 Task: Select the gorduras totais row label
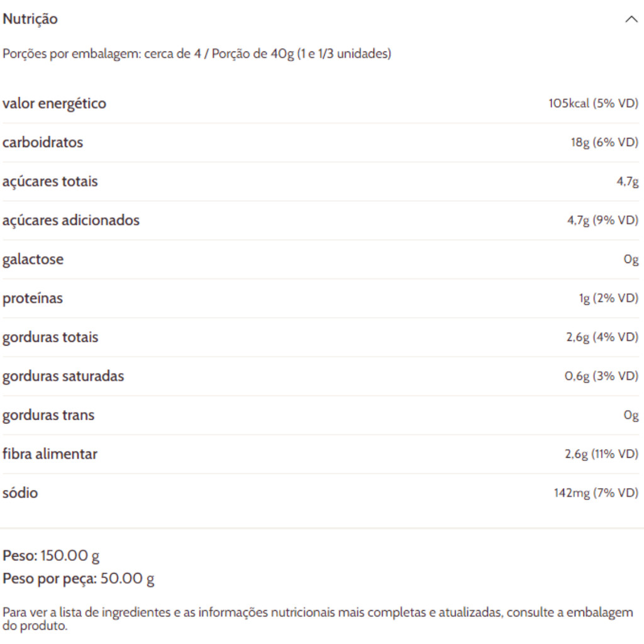tap(50, 338)
